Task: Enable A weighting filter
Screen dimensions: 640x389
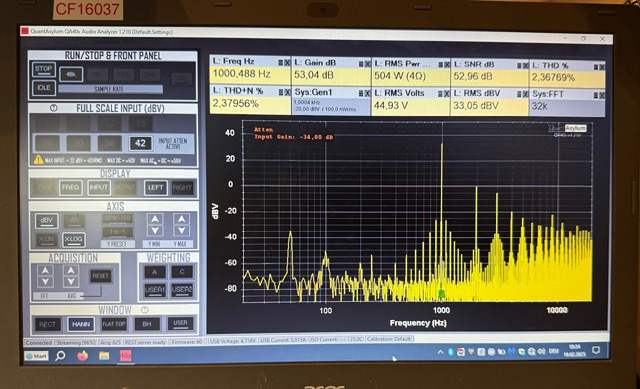Action: click(x=155, y=272)
